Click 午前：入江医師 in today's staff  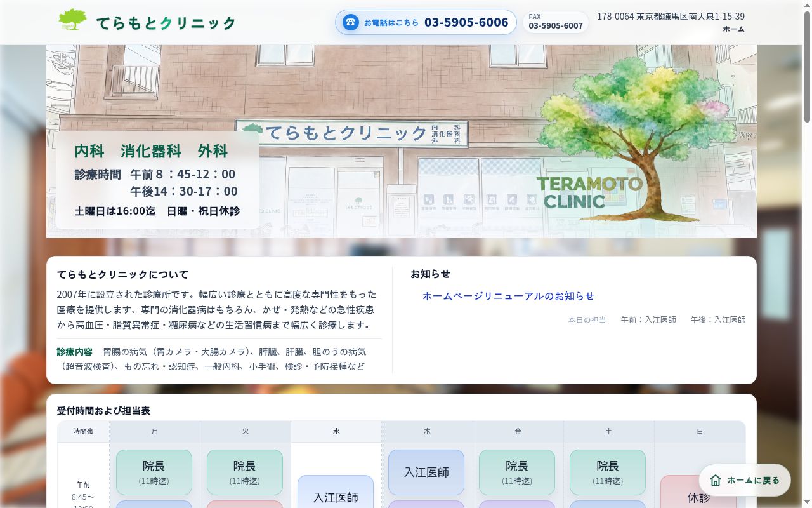click(648, 320)
